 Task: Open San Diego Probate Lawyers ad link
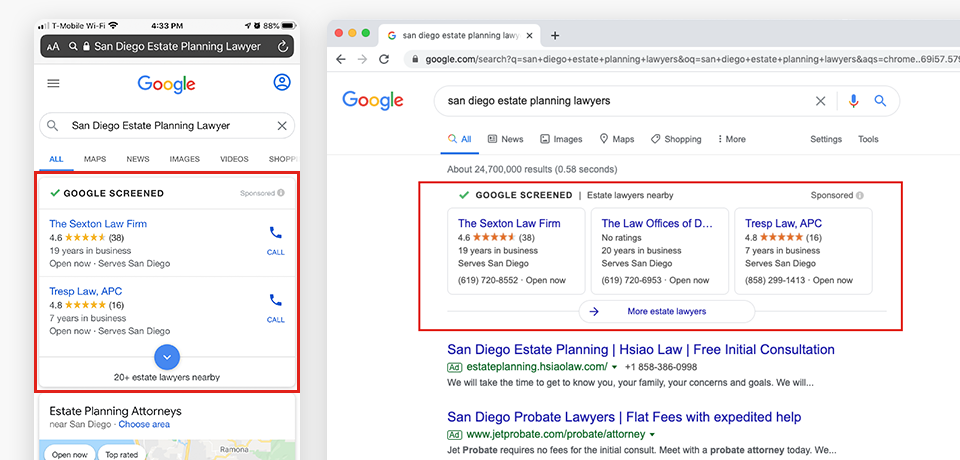pos(624,417)
